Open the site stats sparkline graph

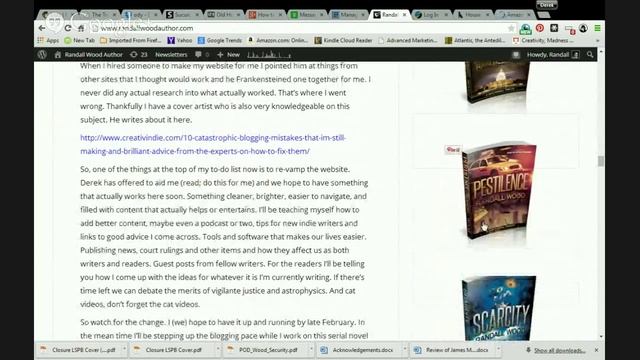tap(269, 54)
